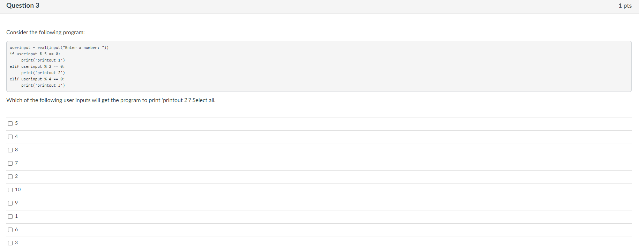Click the print('printout 1') code line
This screenshot has width=644, height=252.
43,60
